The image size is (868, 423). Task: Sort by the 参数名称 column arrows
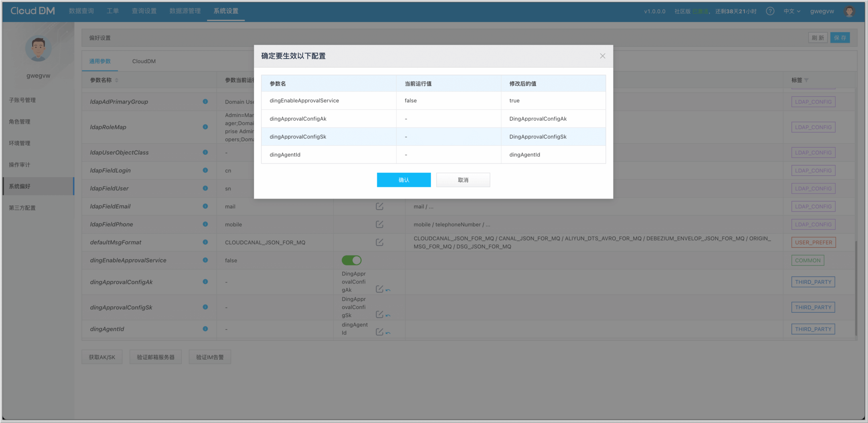117,80
